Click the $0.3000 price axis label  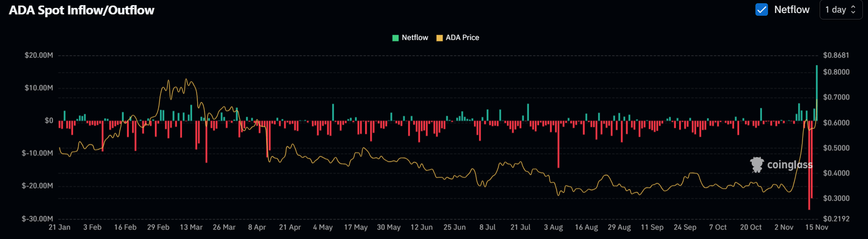[x=836, y=199]
